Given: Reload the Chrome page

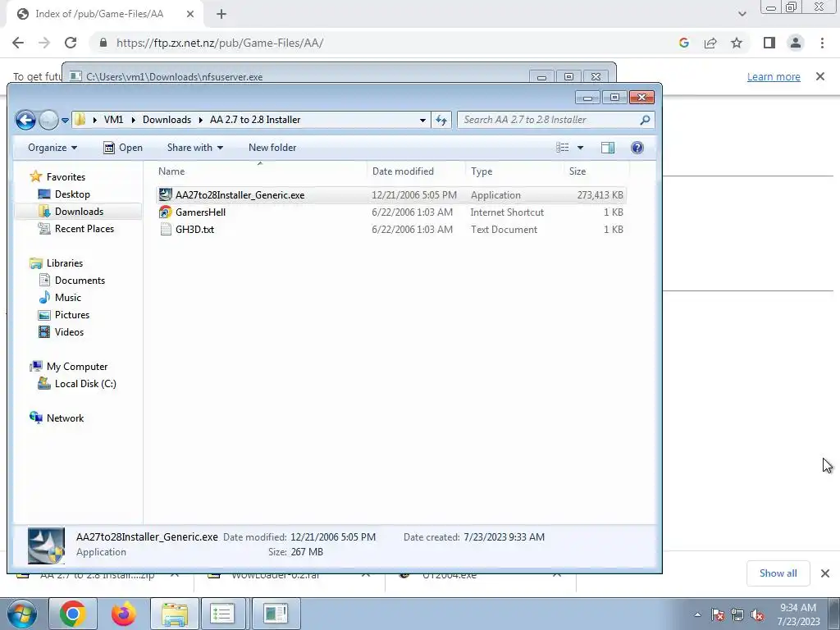Looking at the screenshot, I should [x=71, y=43].
